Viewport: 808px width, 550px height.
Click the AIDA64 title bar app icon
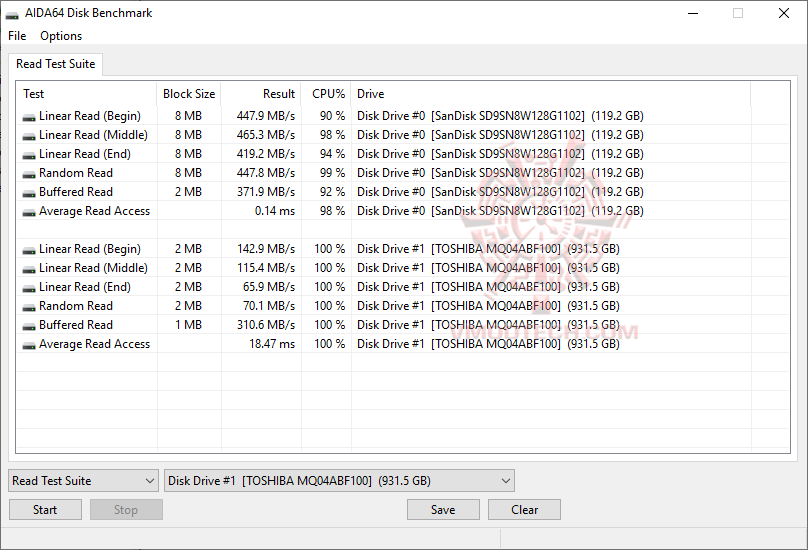coord(12,14)
